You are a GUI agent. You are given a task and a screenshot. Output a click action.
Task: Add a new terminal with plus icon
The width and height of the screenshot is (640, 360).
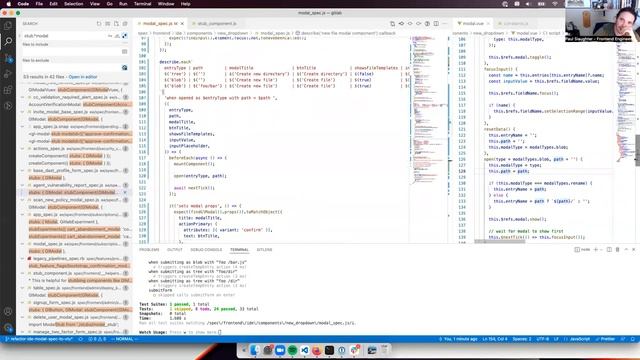(596, 249)
